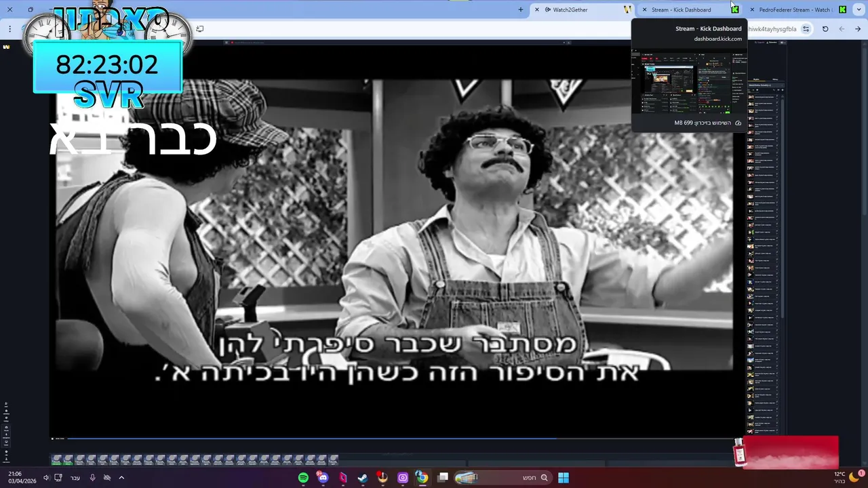This screenshot has height=488, width=868.
Task: Click the microphone tray icon
Action: [93, 478]
